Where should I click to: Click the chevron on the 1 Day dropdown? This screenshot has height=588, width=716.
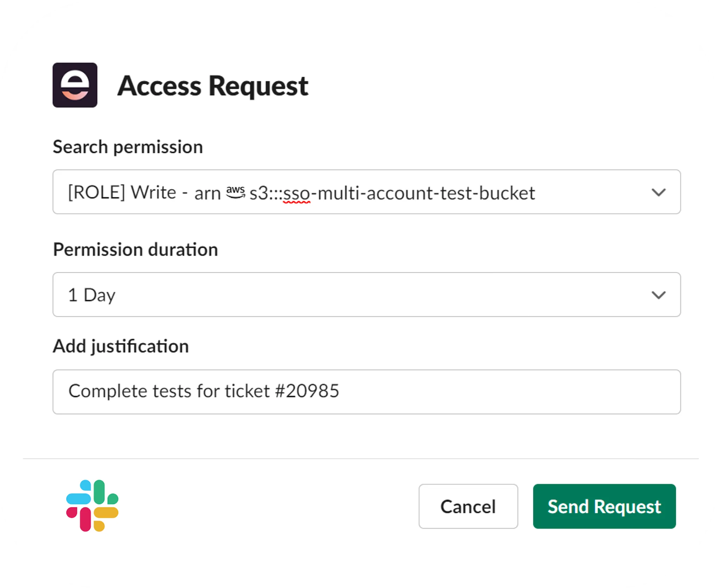pos(659,295)
